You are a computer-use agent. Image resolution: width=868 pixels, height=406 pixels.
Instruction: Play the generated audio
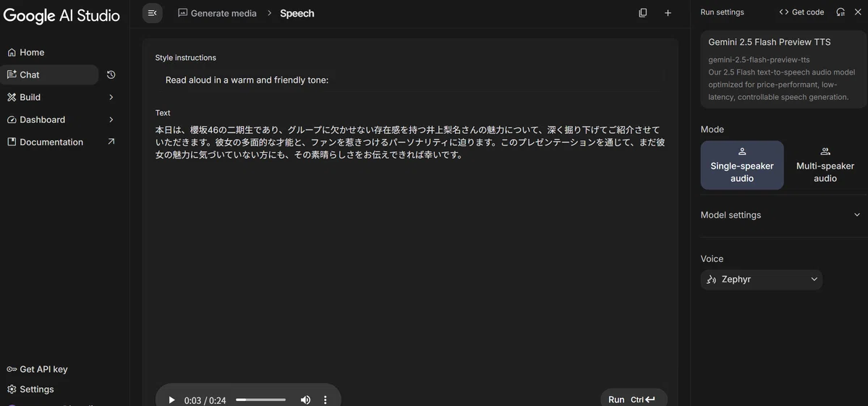[x=171, y=400]
